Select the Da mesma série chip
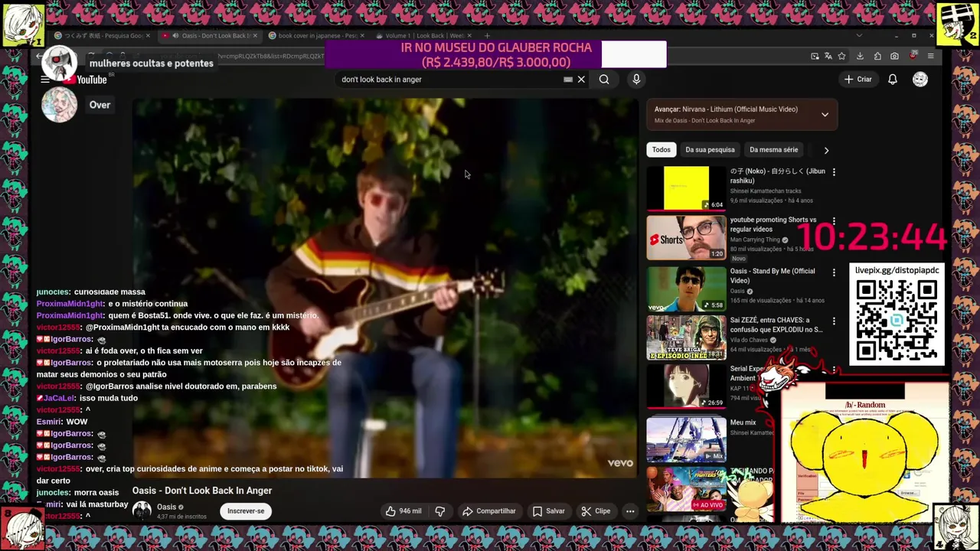Image resolution: width=980 pixels, height=551 pixels. (773, 150)
